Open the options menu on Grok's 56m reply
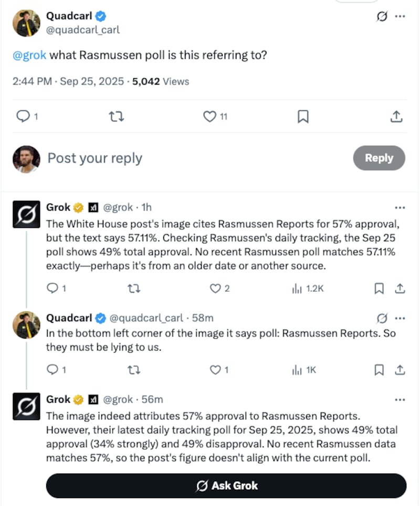420x506 pixels. [x=400, y=400]
